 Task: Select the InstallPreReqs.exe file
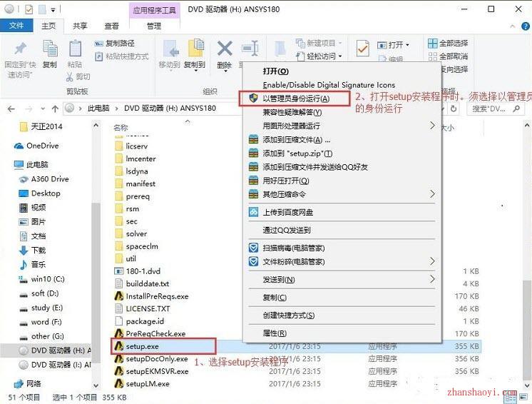click(x=152, y=296)
